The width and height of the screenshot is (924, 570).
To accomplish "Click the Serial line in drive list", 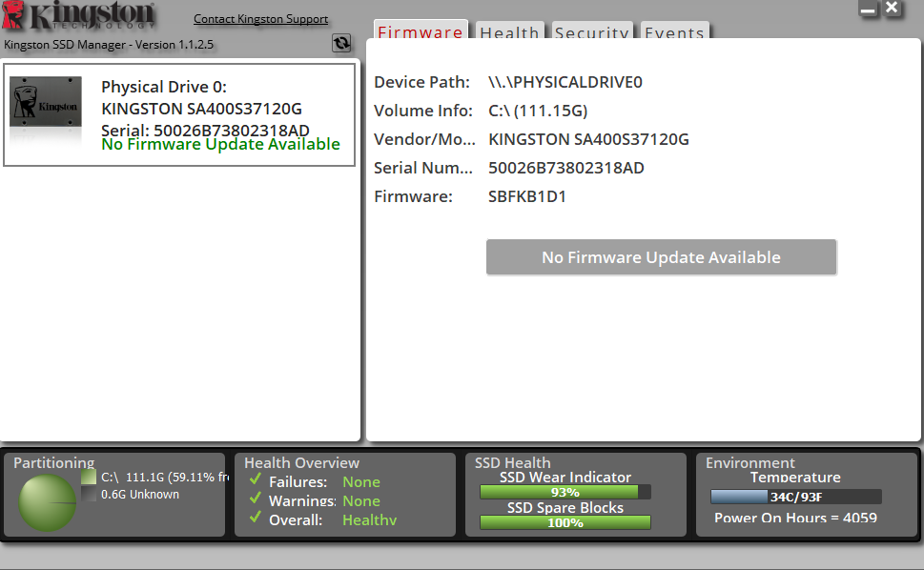I will [x=205, y=131].
